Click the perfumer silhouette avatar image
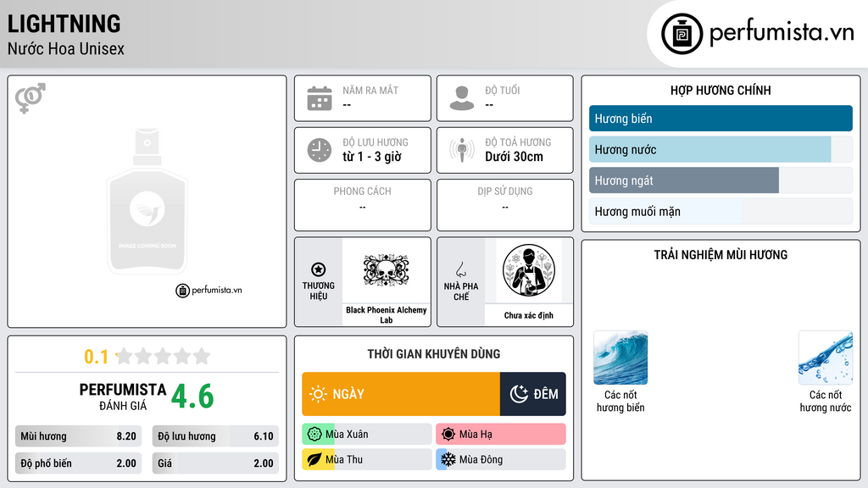Screen dimensions: 868x488 (529, 270)
